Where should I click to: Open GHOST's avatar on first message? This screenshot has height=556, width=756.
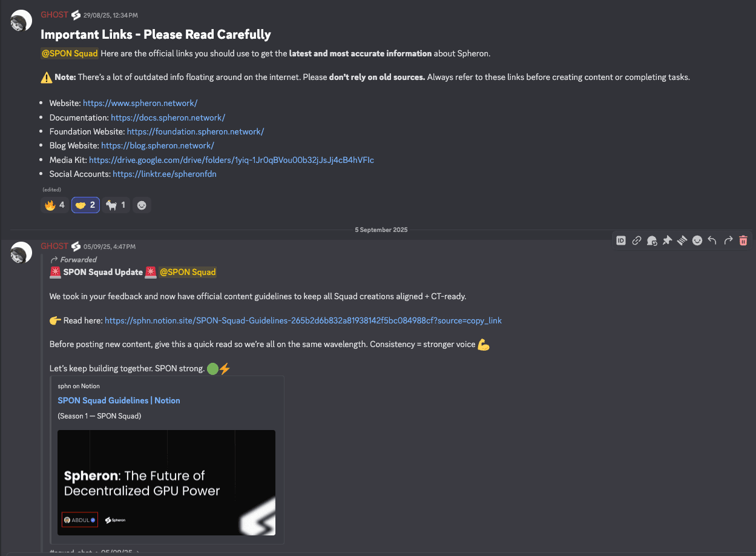(x=22, y=21)
